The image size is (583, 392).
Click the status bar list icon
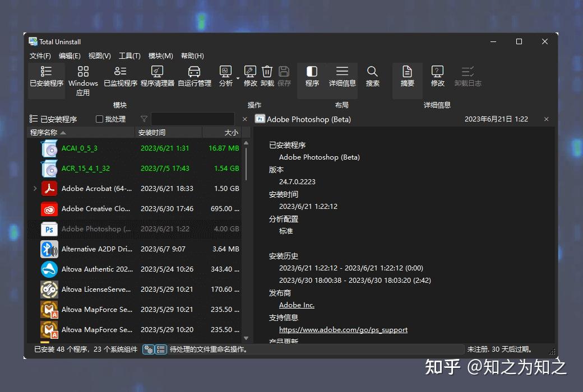click(x=161, y=349)
